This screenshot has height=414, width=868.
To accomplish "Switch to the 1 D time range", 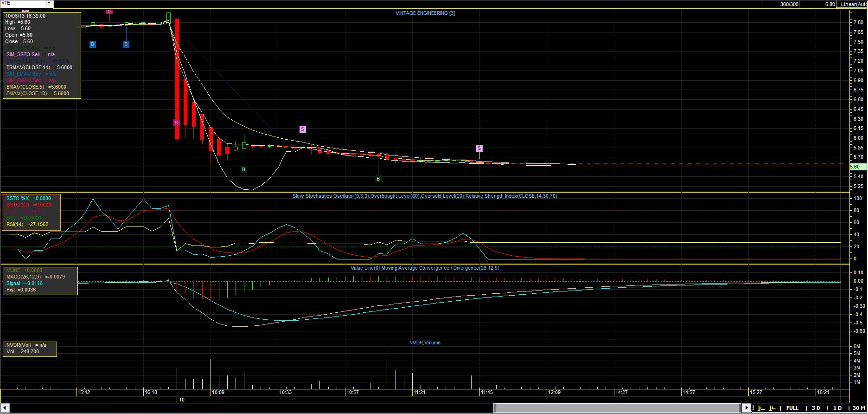I will (x=837, y=408).
